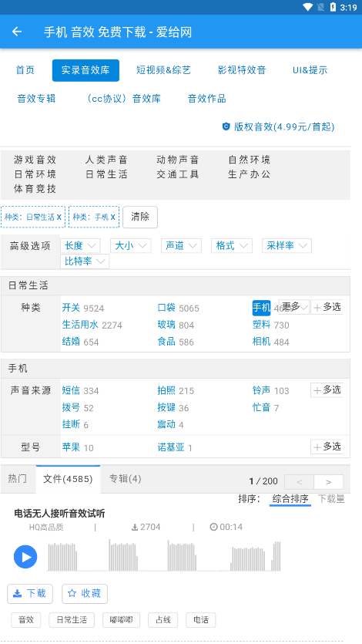The image size is (362, 644).
Task: Open the 音效专辑 tab
Action: 36,99
